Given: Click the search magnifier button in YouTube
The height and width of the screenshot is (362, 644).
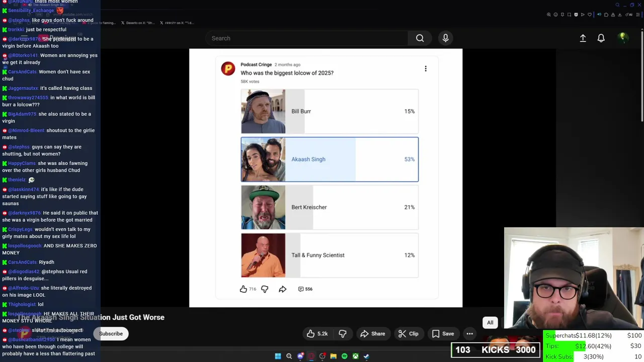Looking at the screenshot, I should (x=420, y=38).
